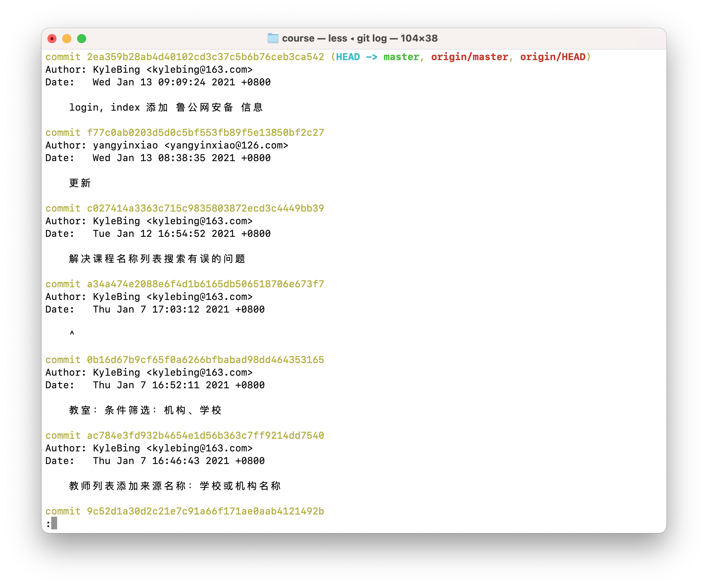
Task: Click the yellow commit hash 2ea359b28ab4
Action: click(x=204, y=57)
